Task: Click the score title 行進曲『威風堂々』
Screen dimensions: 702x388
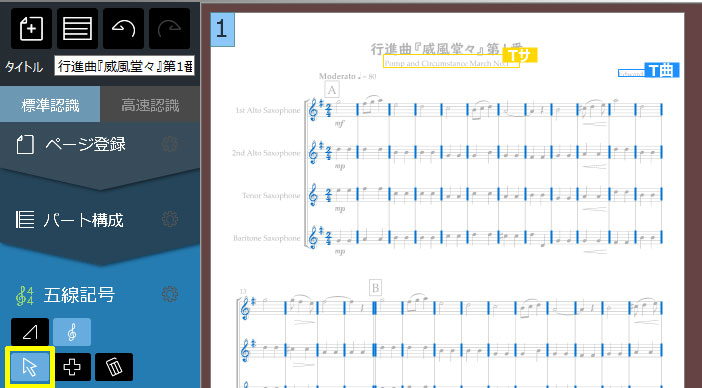Action: point(447,49)
